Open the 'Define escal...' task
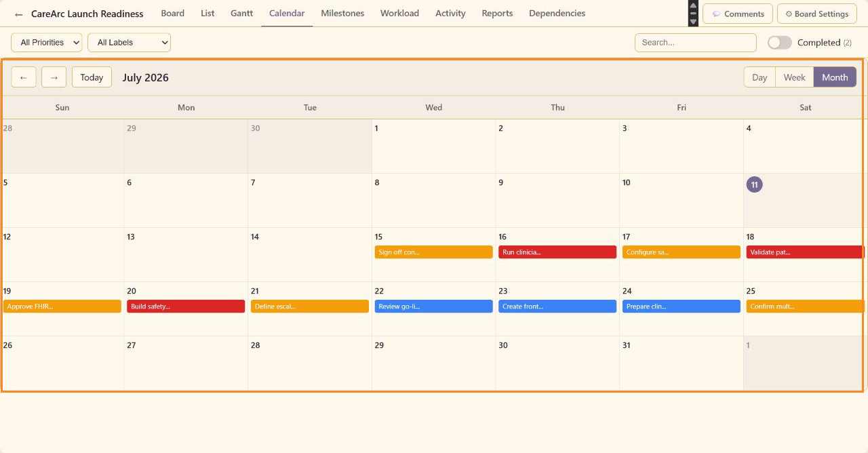868x453 pixels. pyautogui.click(x=310, y=307)
